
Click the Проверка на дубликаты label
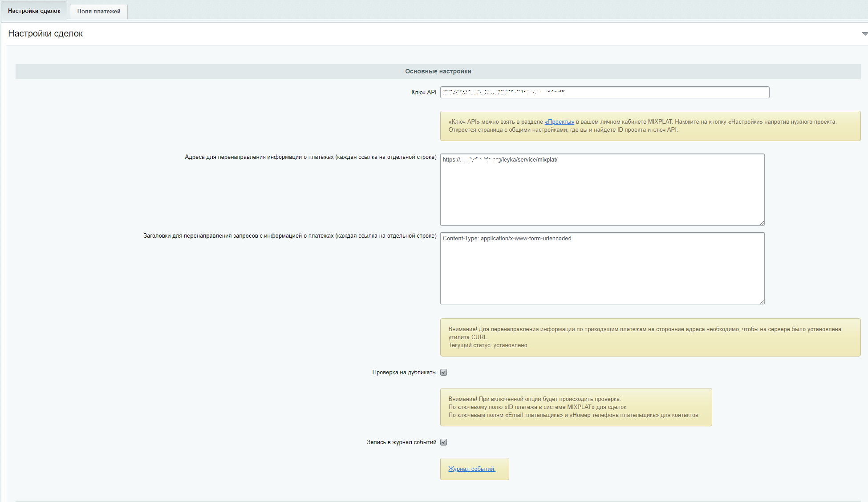(404, 372)
